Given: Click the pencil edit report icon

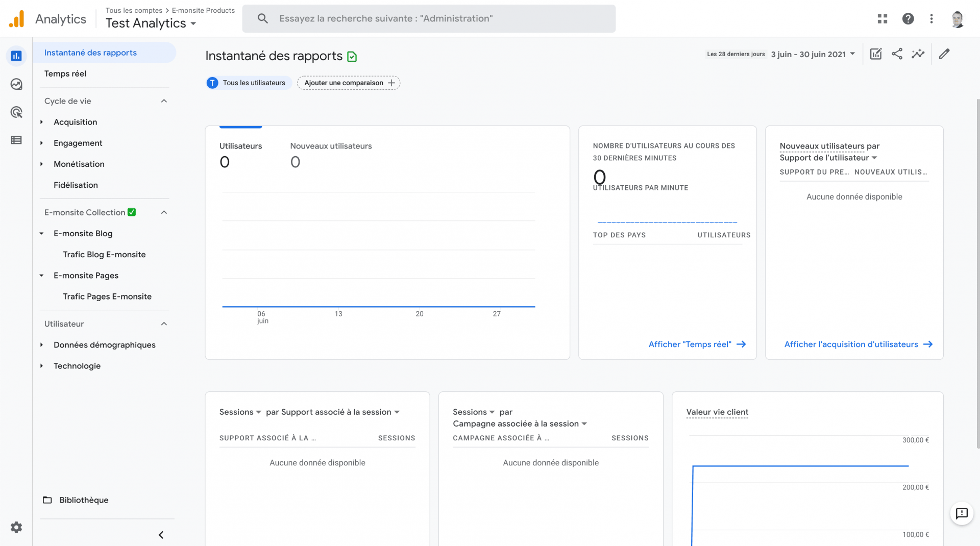Looking at the screenshot, I should [944, 54].
